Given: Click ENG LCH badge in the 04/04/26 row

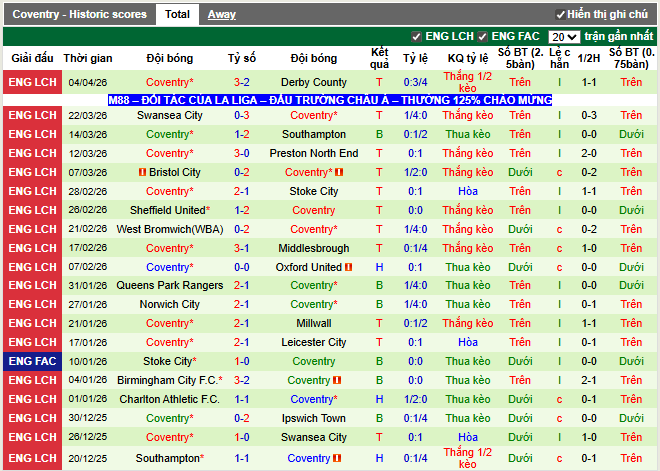Looking at the screenshot, I should [x=32, y=82].
